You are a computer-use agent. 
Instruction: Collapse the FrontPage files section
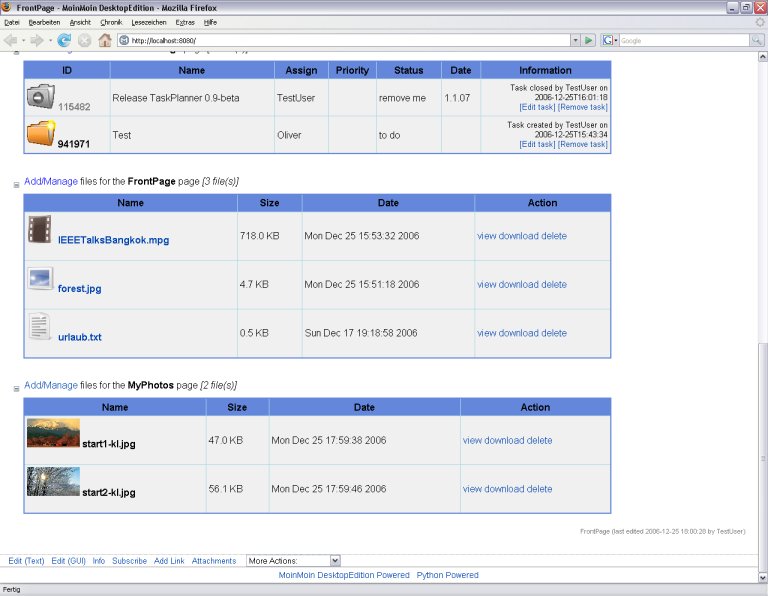(x=16, y=183)
